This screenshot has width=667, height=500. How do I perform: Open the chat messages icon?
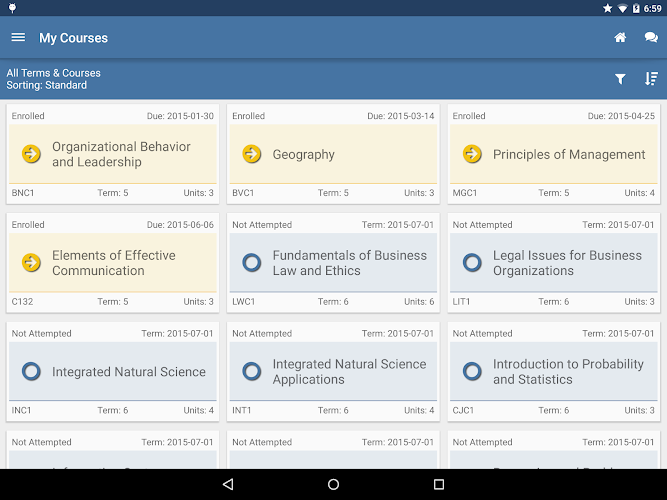click(651, 38)
